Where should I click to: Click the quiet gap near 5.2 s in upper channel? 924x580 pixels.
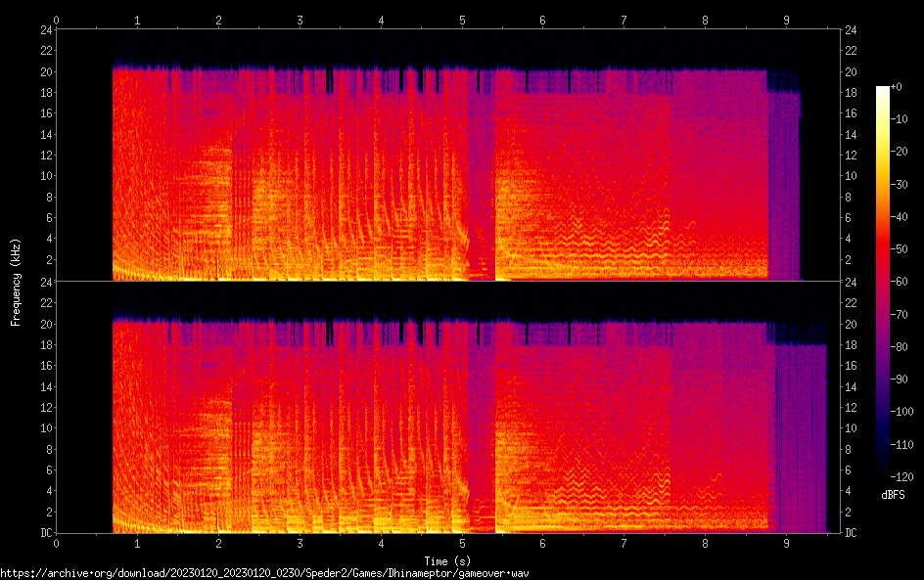coord(480,176)
